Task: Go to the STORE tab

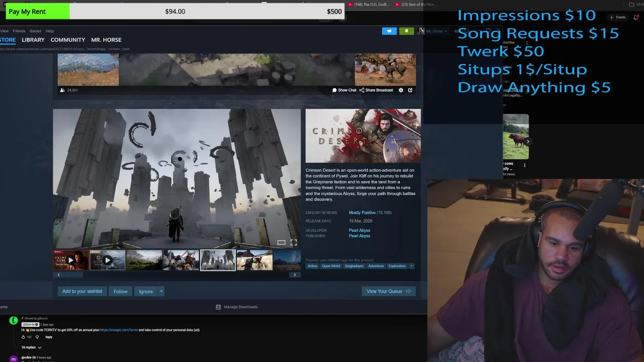Action: click(8, 40)
